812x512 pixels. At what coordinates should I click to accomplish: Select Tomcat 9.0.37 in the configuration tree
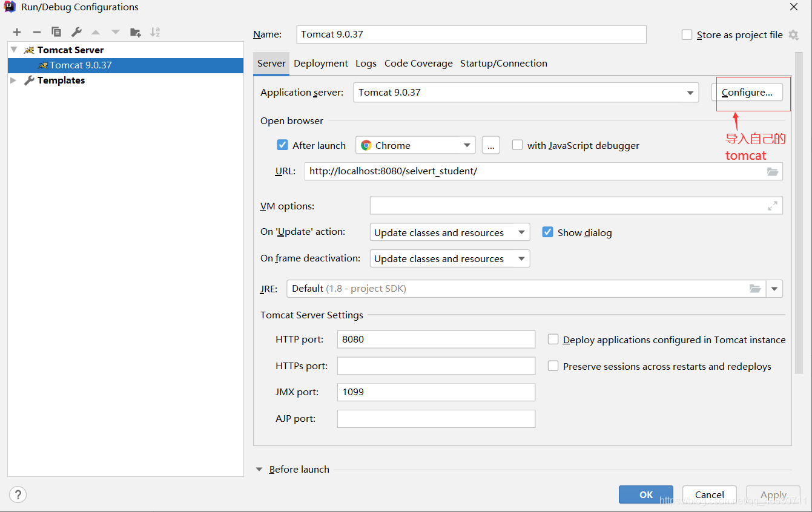125,65
